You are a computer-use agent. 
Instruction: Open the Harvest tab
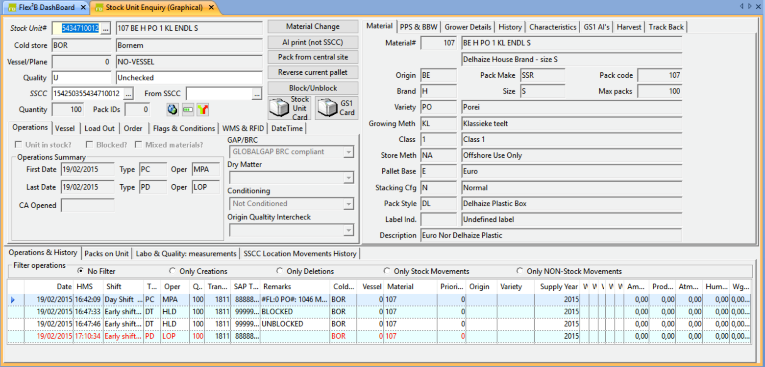click(x=629, y=27)
